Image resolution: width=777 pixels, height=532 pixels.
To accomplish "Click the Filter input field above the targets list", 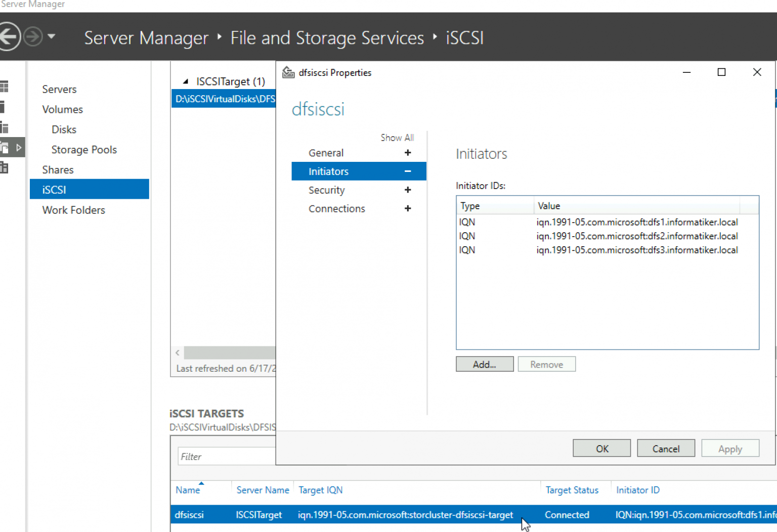I will 228,456.
